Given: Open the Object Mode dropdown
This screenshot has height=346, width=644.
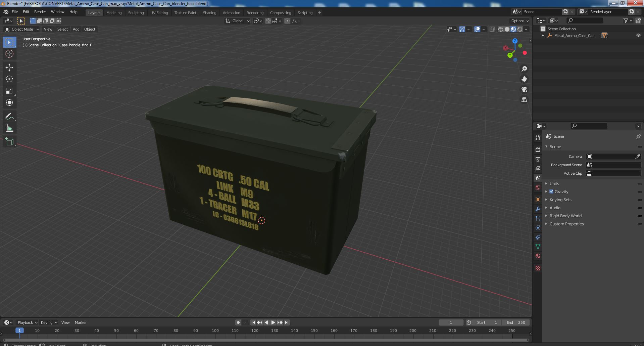Looking at the screenshot, I should click(22, 29).
